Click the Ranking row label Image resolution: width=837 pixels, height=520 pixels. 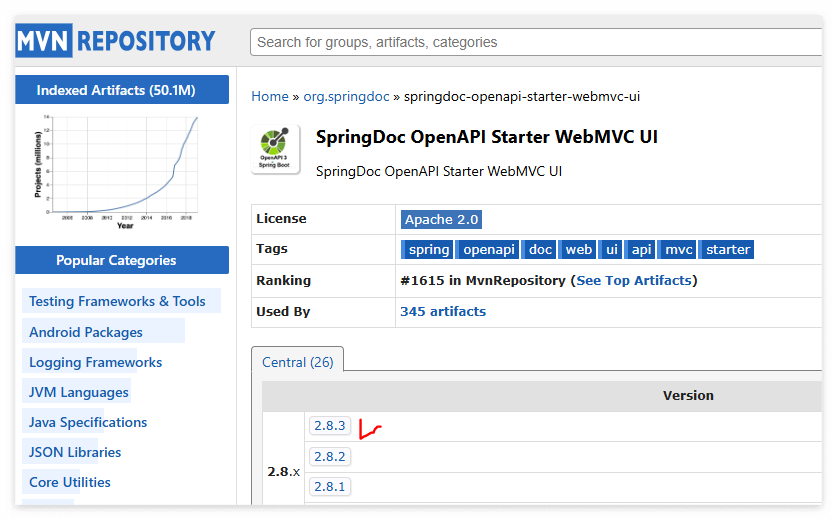pyautogui.click(x=283, y=280)
